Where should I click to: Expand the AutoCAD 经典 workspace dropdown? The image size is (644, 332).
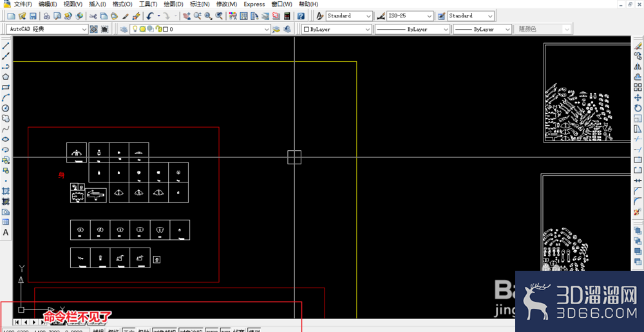(x=84, y=29)
